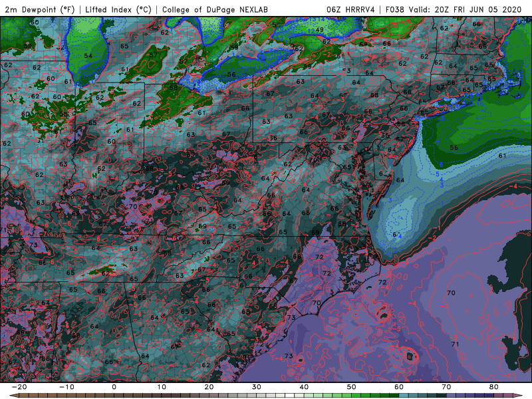
Task: Click the '2m Dewpoint (°F)' title text
Action: coord(40,9)
